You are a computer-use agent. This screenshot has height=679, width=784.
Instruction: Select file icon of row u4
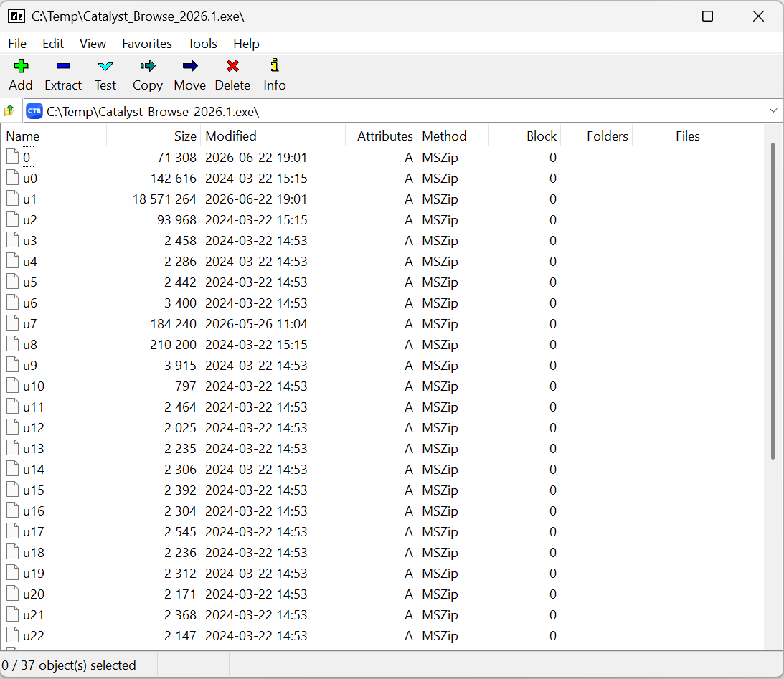coord(12,261)
